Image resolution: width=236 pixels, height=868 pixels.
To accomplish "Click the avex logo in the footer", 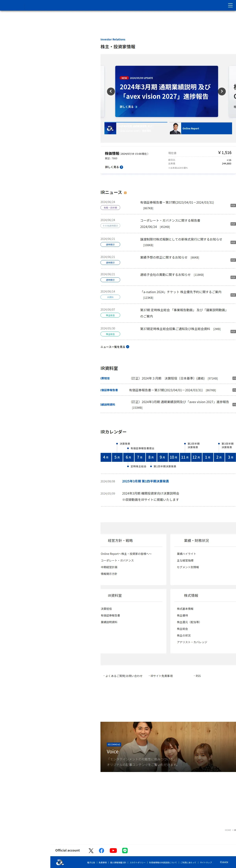I will [60, 863].
